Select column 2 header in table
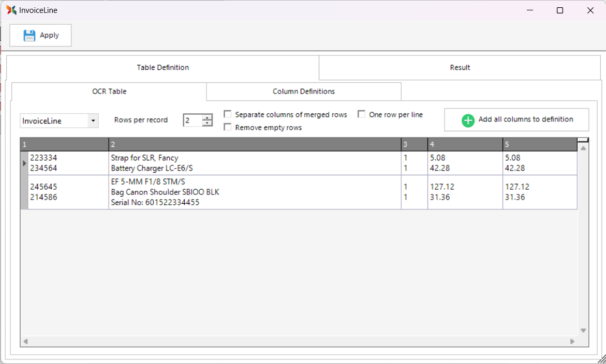Viewport: 606px width, 364px height. [255, 144]
